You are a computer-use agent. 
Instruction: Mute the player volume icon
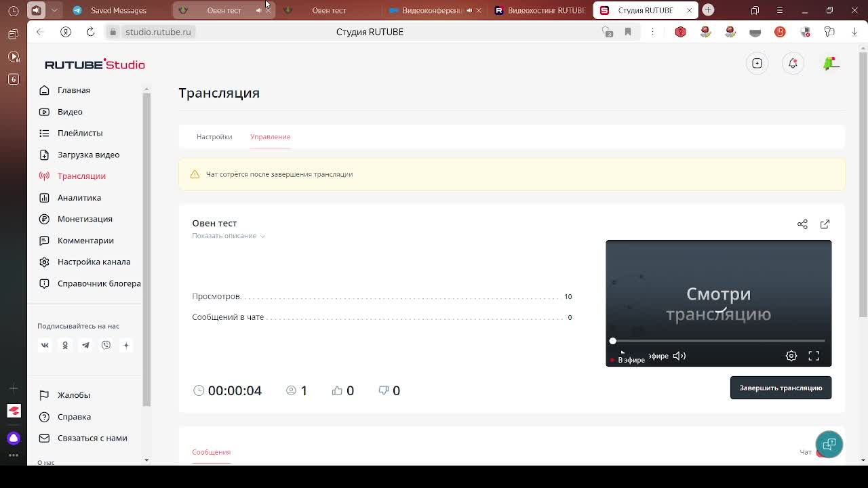point(679,356)
